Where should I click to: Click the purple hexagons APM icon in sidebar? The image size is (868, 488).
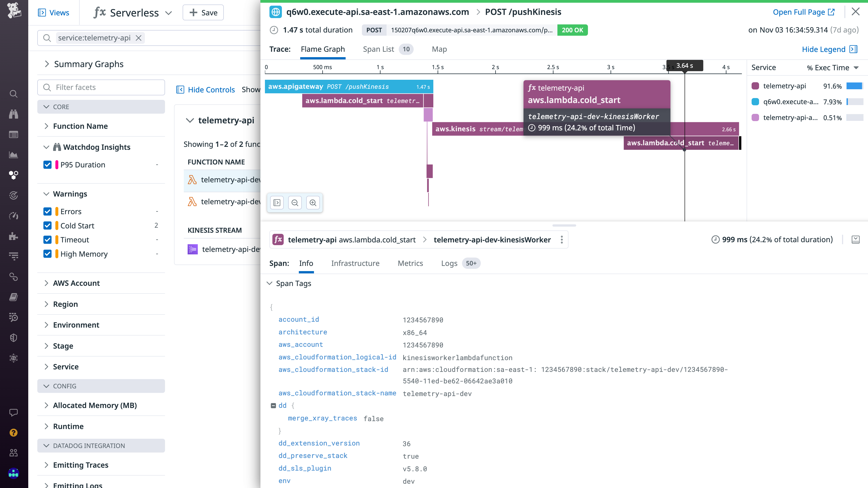coord(14,175)
